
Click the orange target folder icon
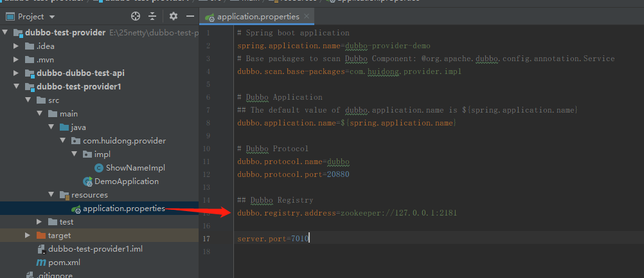(40, 236)
